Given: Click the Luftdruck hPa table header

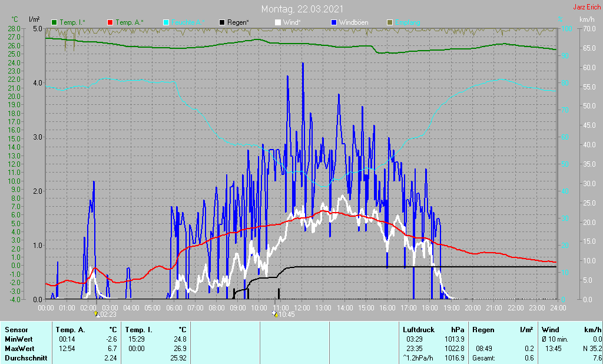Looking at the screenshot, I should (x=433, y=330).
